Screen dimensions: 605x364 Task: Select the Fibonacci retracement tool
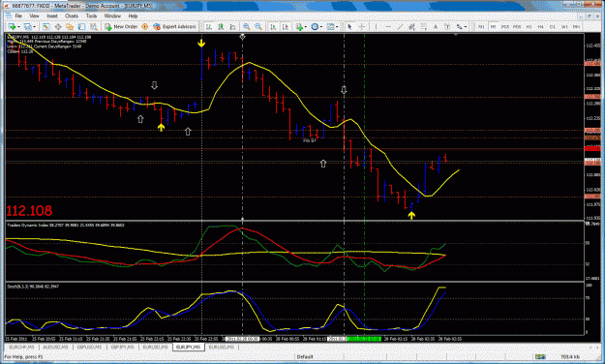point(424,27)
